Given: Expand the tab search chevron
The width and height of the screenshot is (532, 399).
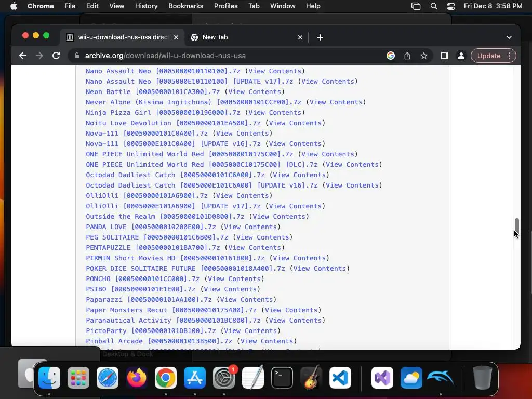Looking at the screenshot, I should point(509,37).
